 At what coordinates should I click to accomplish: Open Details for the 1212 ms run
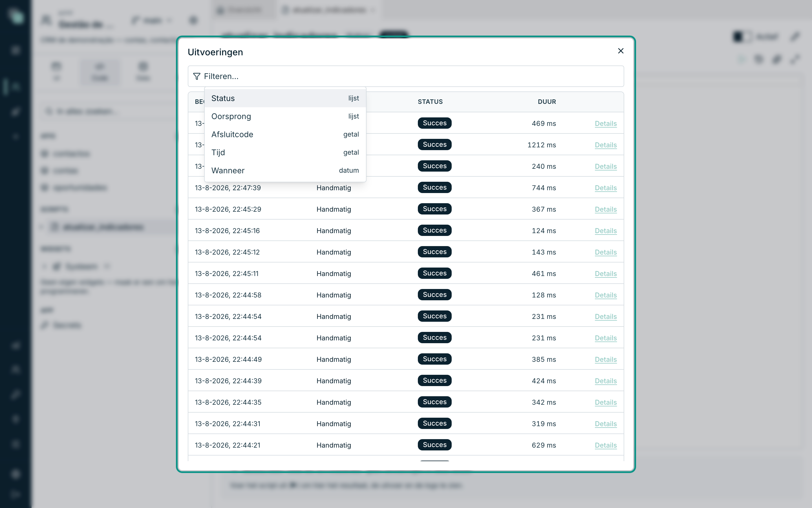tap(606, 145)
